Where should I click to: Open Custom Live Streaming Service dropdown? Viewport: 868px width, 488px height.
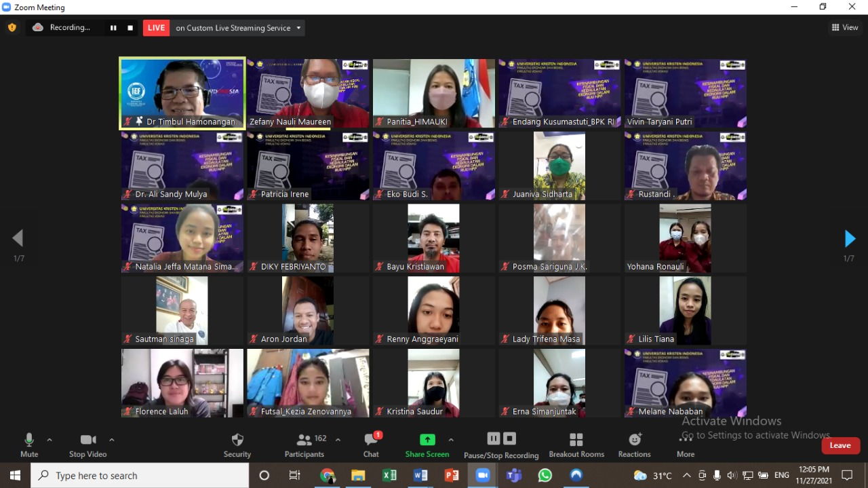click(298, 28)
